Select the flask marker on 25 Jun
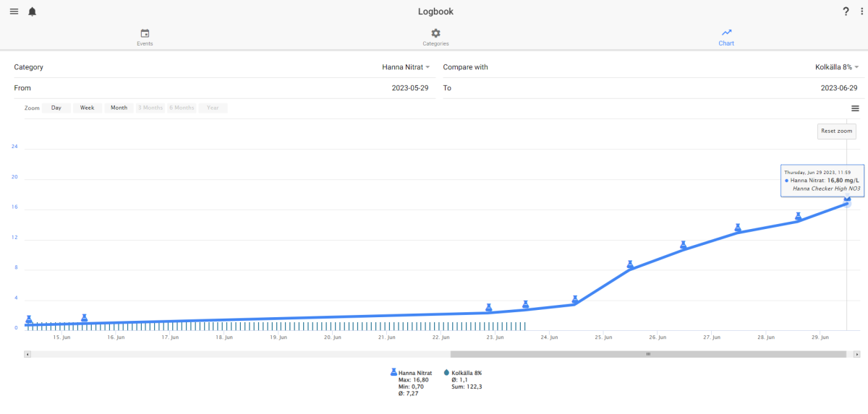 [630, 264]
